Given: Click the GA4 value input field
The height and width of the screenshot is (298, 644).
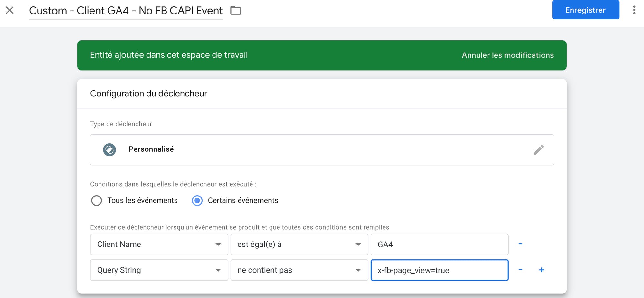Looking at the screenshot, I should (440, 244).
